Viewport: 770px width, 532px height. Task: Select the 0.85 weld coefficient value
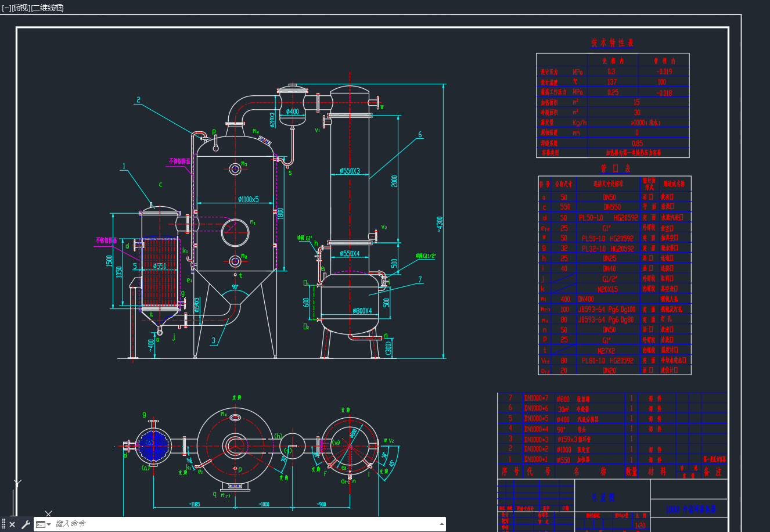click(x=637, y=143)
